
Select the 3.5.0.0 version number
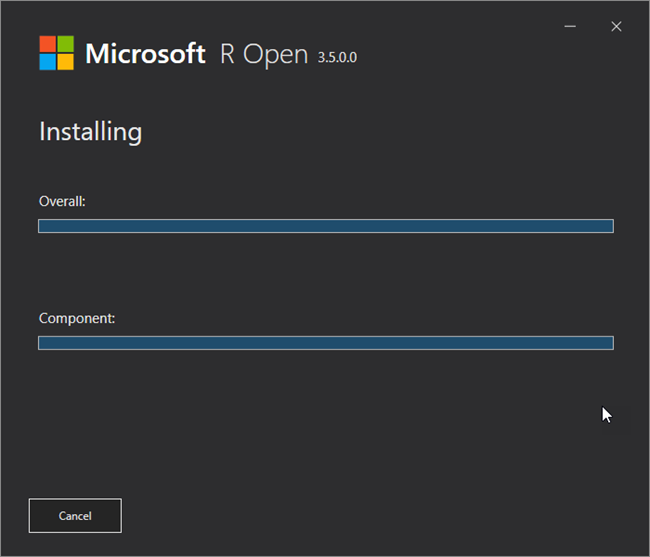pos(337,57)
